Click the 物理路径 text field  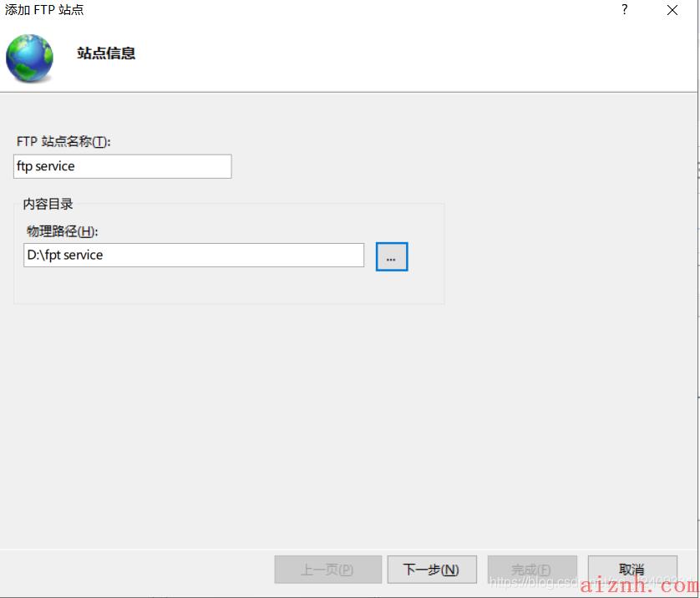[194, 256]
